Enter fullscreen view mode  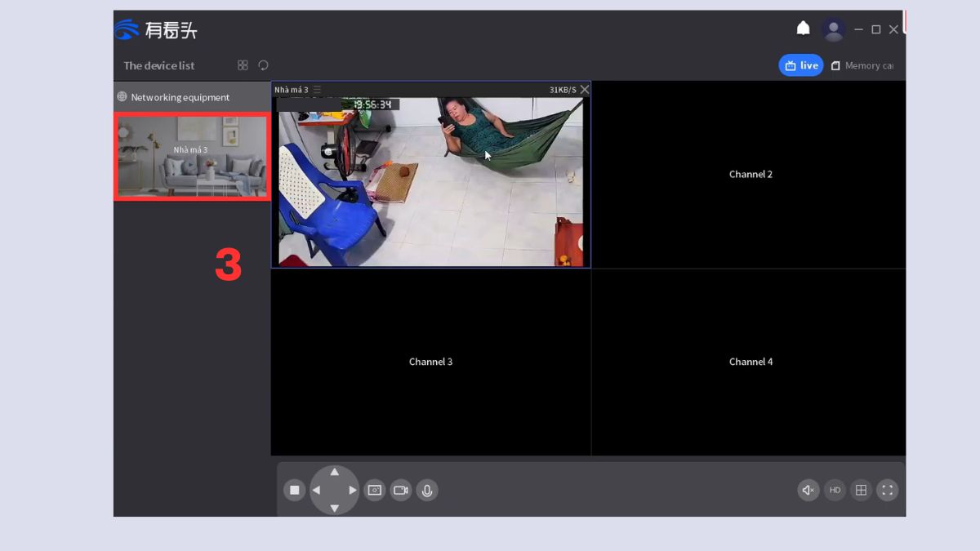pyautogui.click(x=887, y=490)
